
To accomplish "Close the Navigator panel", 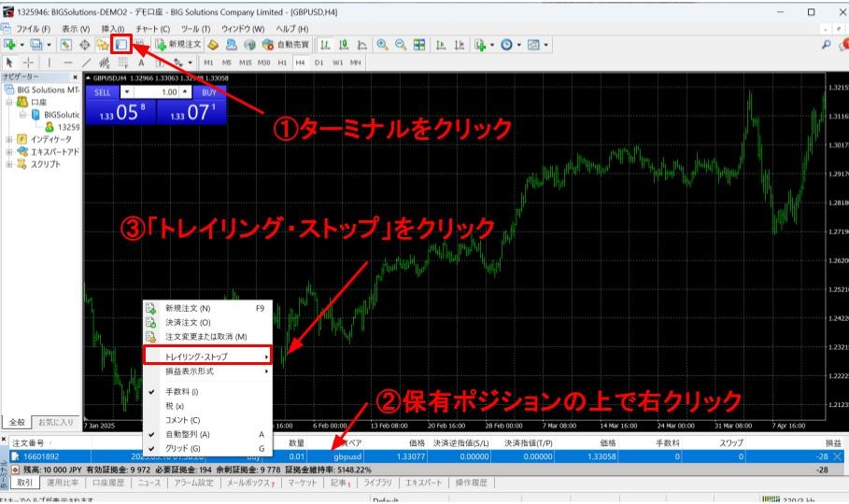I will click(76, 77).
